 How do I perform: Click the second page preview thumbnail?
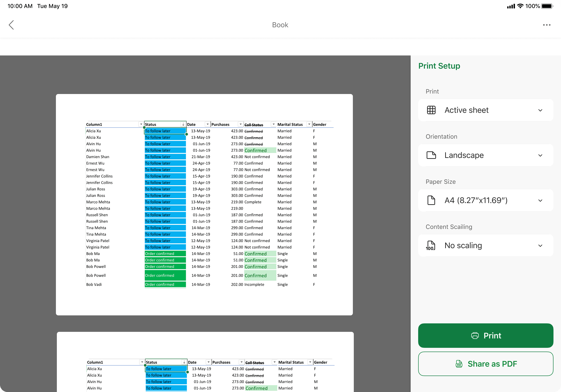pos(205,362)
